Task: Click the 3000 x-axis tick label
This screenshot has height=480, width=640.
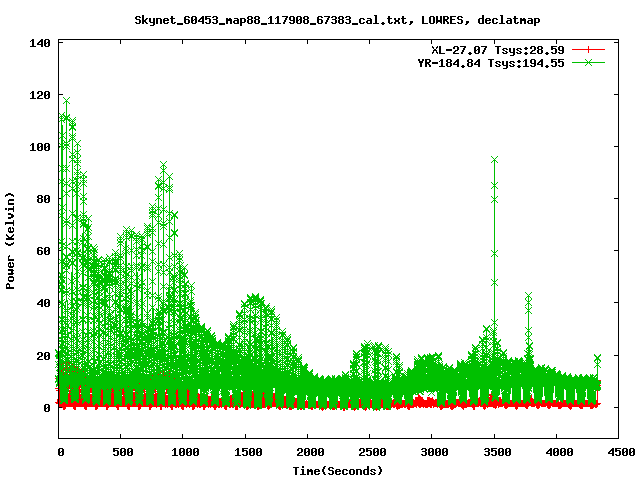Action: pos(433,452)
